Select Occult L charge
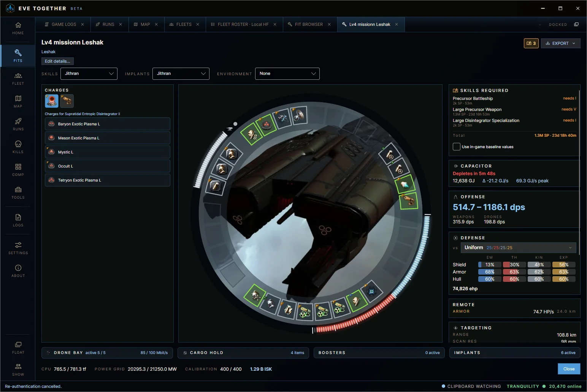 coord(108,166)
